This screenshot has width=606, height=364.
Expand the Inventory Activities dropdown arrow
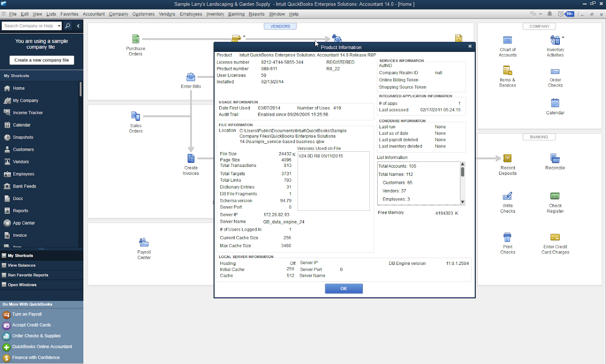pos(563,37)
